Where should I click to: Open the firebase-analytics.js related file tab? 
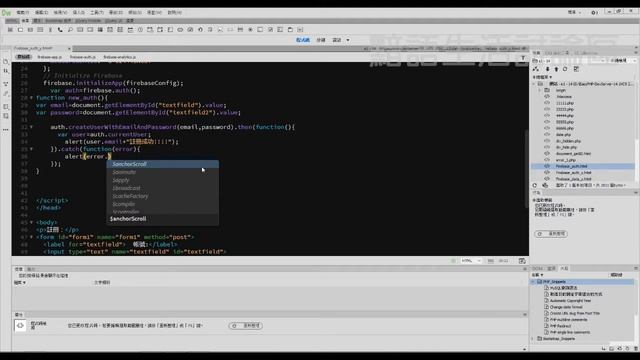(120, 57)
